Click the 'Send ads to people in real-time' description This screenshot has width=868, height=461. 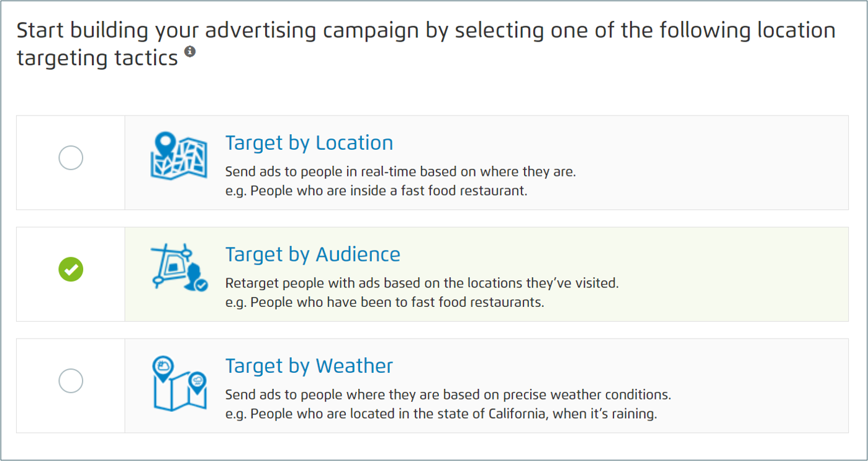click(400, 171)
